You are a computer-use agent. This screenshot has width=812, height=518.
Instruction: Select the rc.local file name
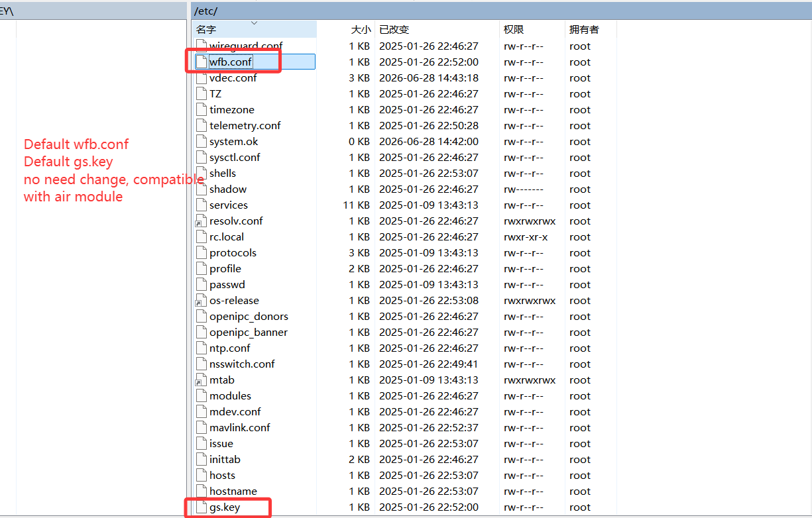(227, 236)
